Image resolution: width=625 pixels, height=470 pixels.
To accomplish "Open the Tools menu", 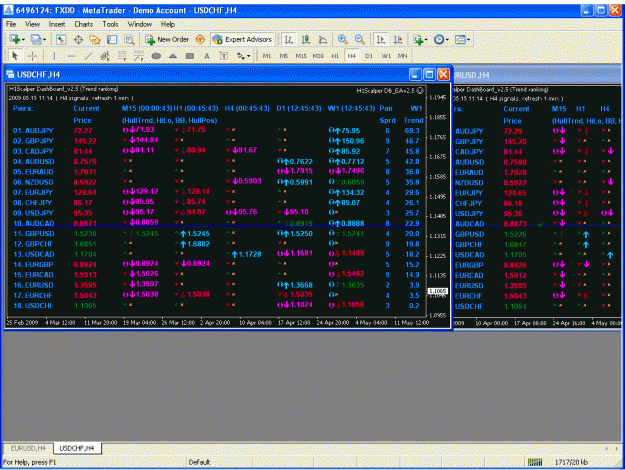I will 110,24.
